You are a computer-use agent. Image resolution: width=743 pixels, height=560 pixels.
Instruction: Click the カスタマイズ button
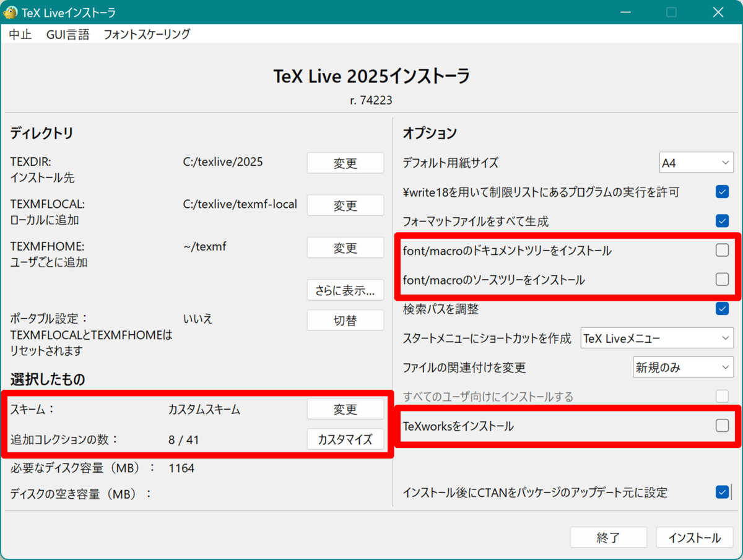pyautogui.click(x=345, y=439)
